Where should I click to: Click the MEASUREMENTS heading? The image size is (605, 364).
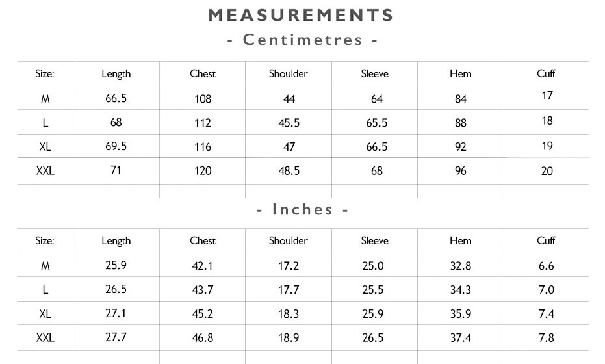point(301,16)
